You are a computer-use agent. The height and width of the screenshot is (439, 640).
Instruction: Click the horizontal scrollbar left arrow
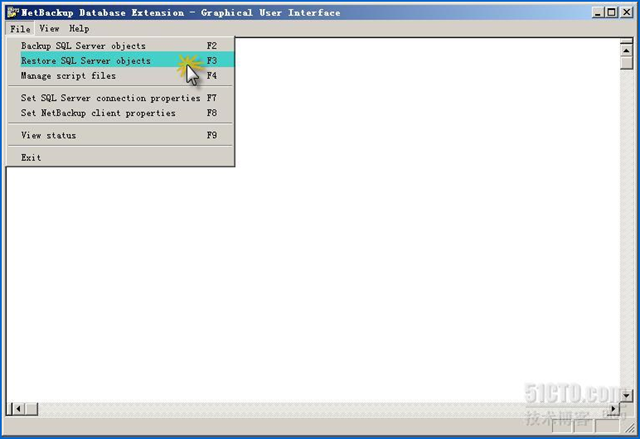pyautogui.click(x=18, y=408)
